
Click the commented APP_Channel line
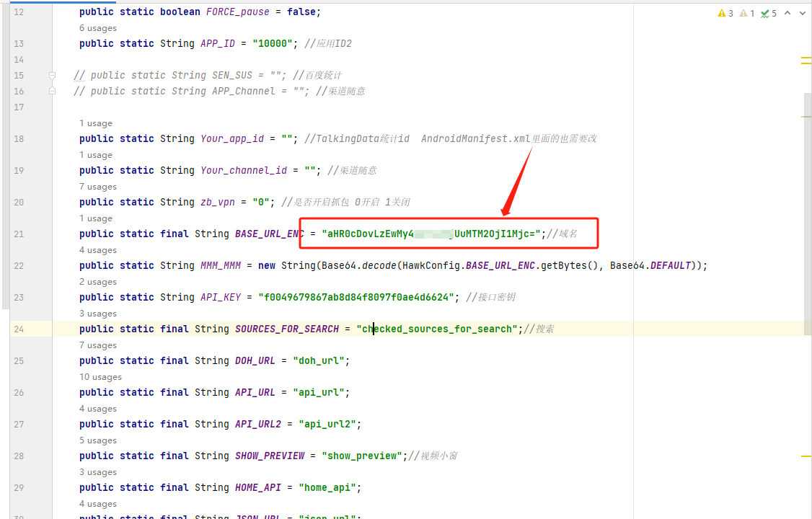pos(219,91)
